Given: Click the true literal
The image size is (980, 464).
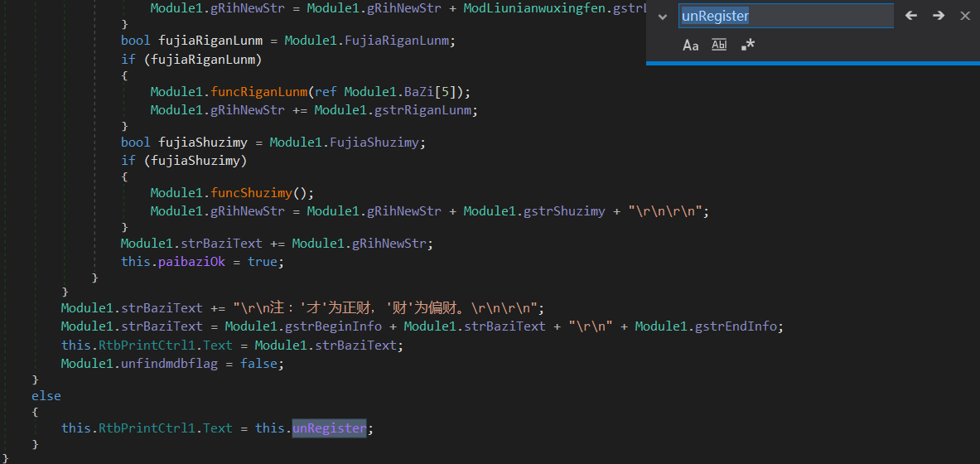Looking at the screenshot, I should (x=263, y=261).
